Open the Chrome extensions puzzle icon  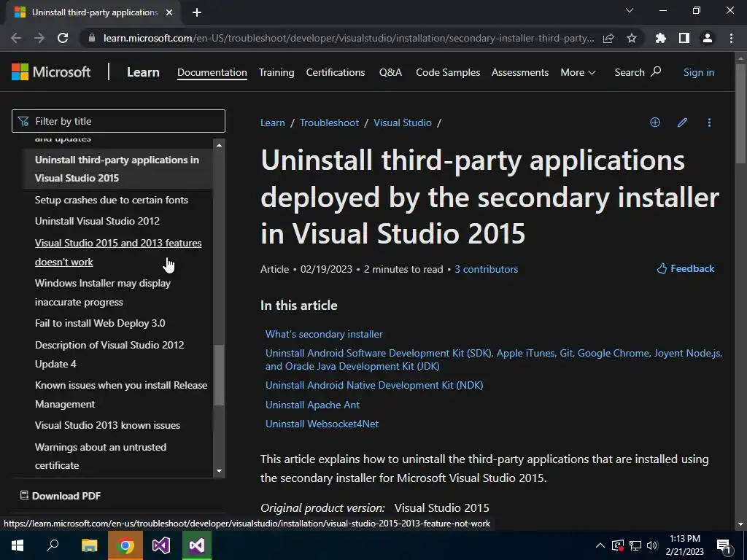pos(661,38)
